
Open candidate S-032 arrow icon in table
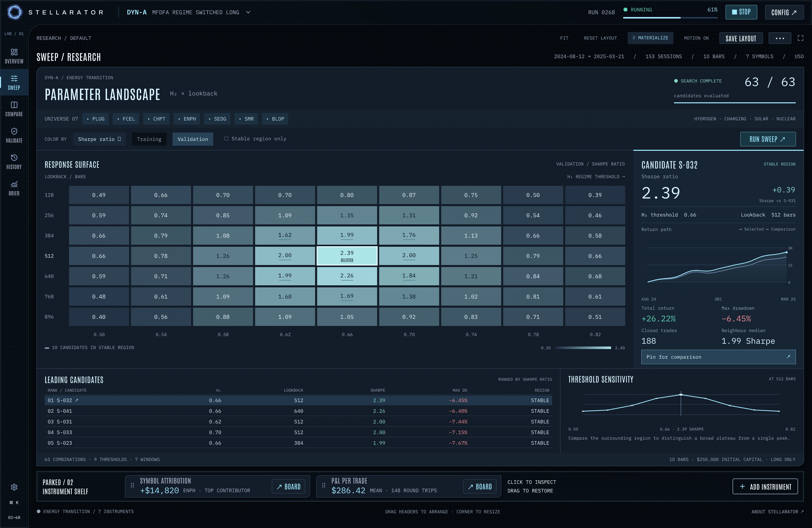(77, 400)
